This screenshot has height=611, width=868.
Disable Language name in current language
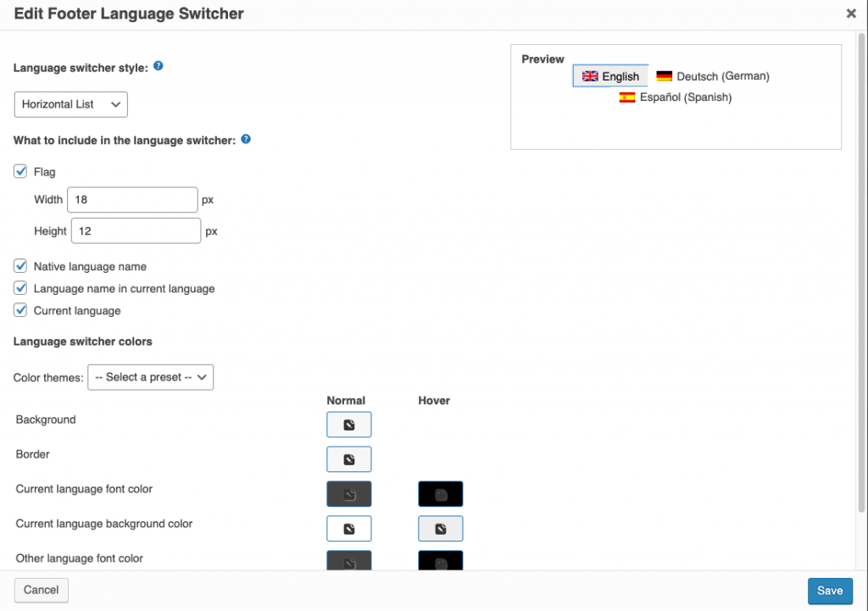pyautogui.click(x=20, y=288)
